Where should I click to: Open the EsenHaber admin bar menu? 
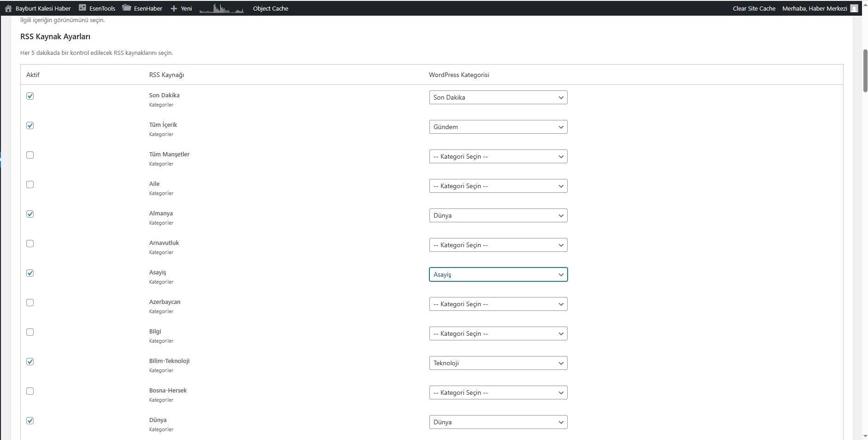142,8
